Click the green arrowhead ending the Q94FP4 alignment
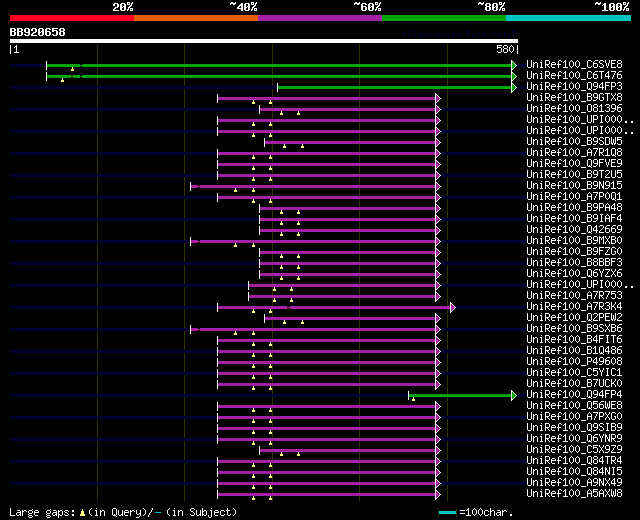The width and height of the screenshot is (640, 520). click(x=514, y=396)
